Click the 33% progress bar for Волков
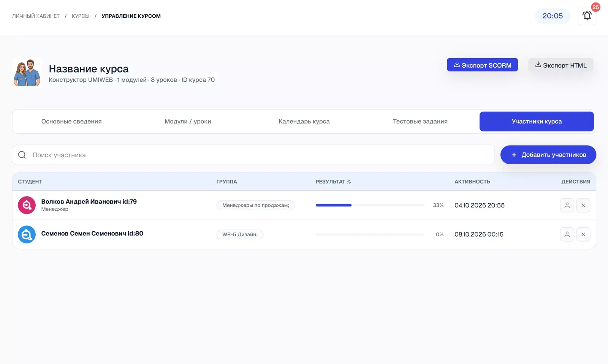Image resolution: width=608 pixels, height=364 pixels. coord(370,205)
